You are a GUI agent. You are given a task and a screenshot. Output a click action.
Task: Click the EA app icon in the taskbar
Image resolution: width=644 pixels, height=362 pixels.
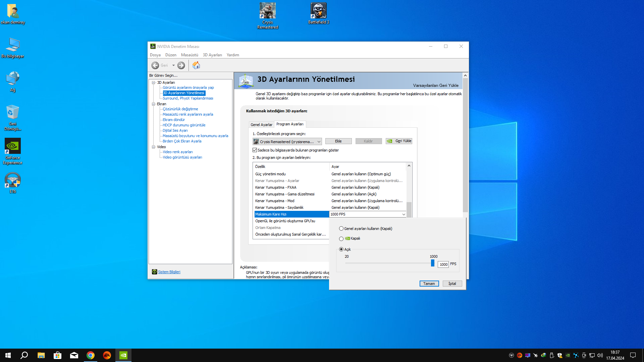[107, 355]
